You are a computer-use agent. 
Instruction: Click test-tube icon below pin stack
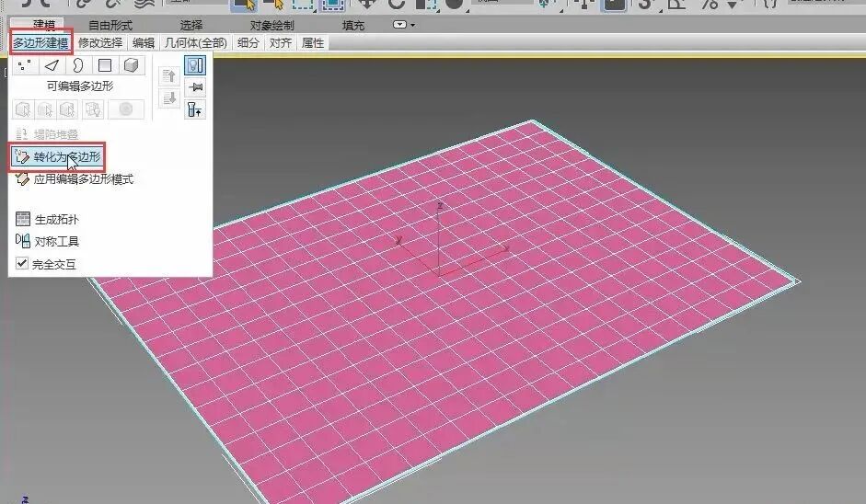click(x=194, y=109)
